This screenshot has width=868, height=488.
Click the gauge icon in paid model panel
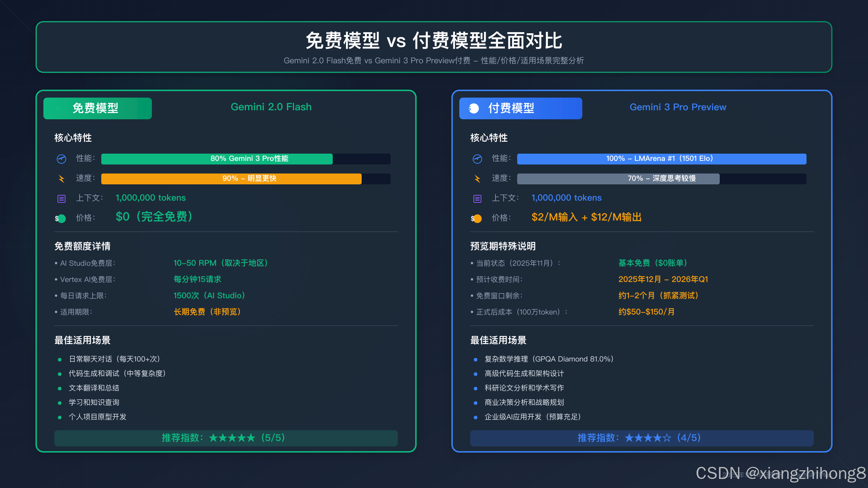477,159
